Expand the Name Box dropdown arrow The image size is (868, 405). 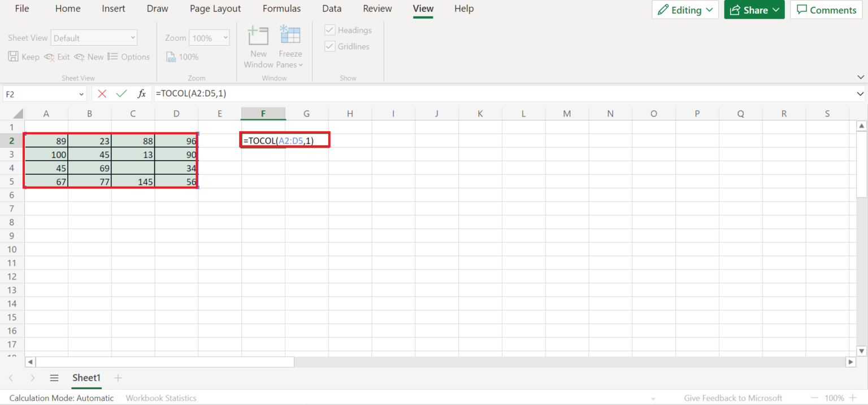81,94
